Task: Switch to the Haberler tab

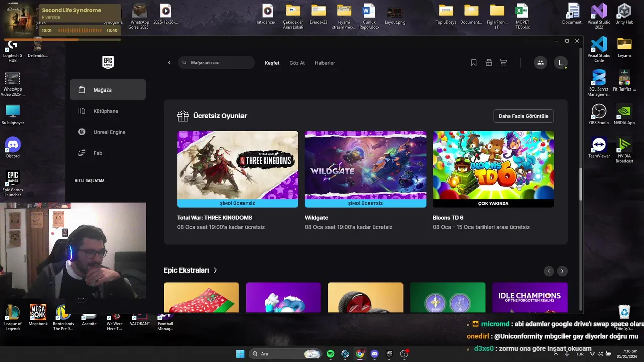Action: pos(325,63)
